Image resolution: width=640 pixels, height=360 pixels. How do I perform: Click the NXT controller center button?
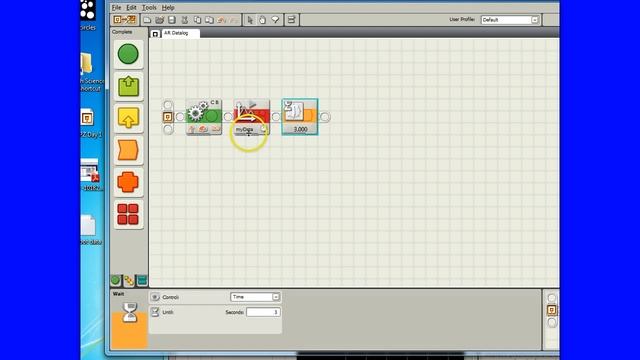click(552, 310)
